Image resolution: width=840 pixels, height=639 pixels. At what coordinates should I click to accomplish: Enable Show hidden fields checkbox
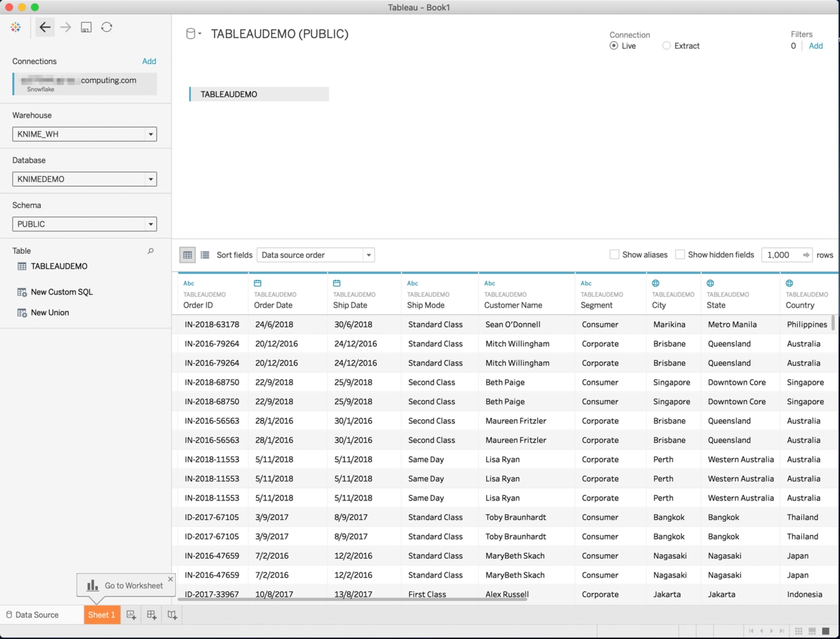pyautogui.click(x=680, y=255)
